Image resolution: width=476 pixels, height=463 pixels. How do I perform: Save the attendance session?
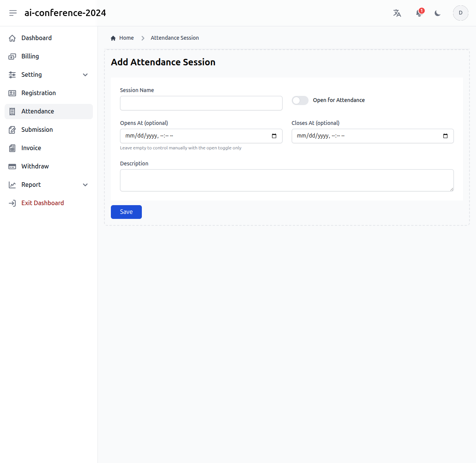[x=126, y=212]
